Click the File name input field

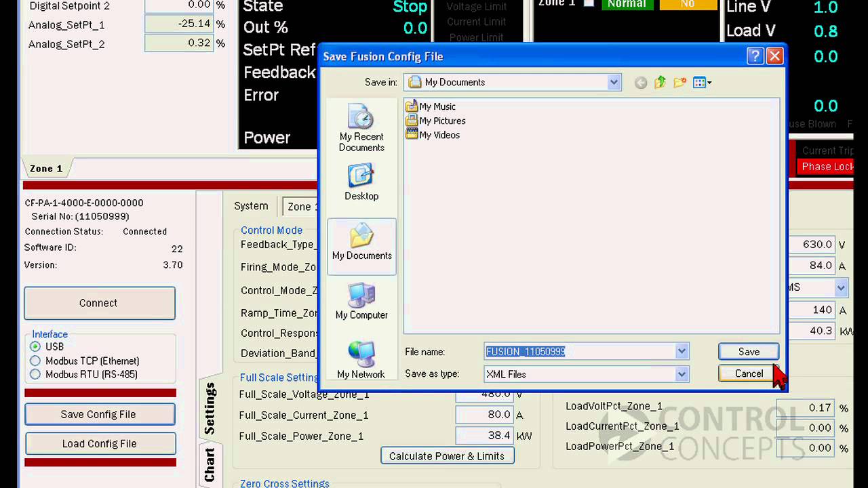(580, 352)
